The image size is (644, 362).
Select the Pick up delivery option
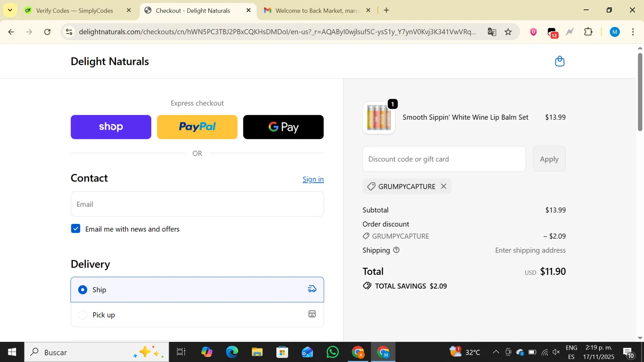click(197, 315)
